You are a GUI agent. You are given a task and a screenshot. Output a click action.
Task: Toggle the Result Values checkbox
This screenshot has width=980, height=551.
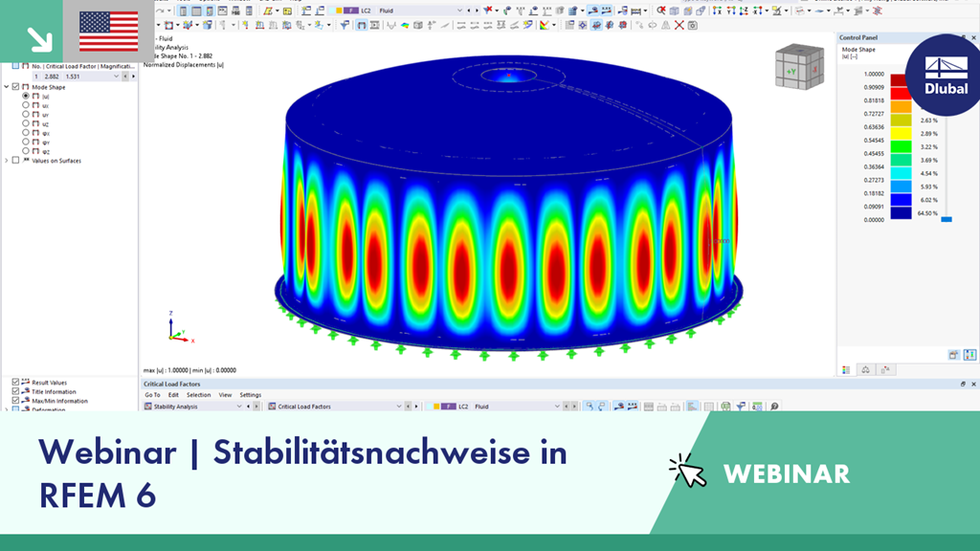tap(15, 382)
